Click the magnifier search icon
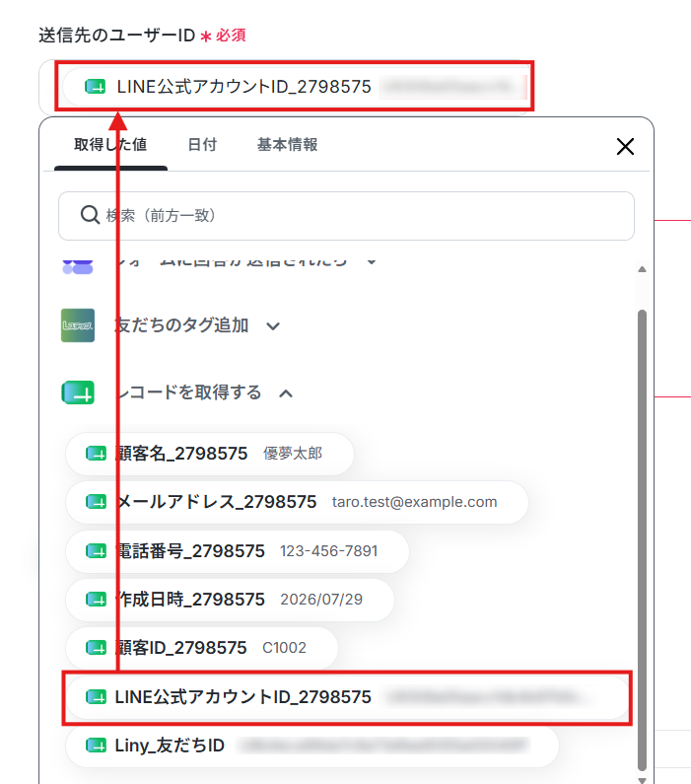The height and width of the screenshot is (784, 691). coord(90,216)
